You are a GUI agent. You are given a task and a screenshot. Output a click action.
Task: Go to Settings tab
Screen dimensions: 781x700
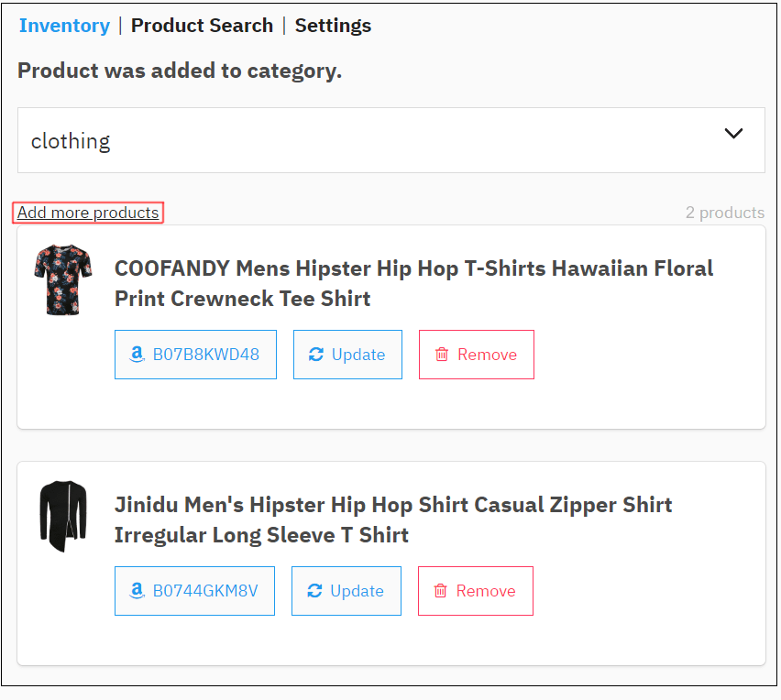point(333,26)
